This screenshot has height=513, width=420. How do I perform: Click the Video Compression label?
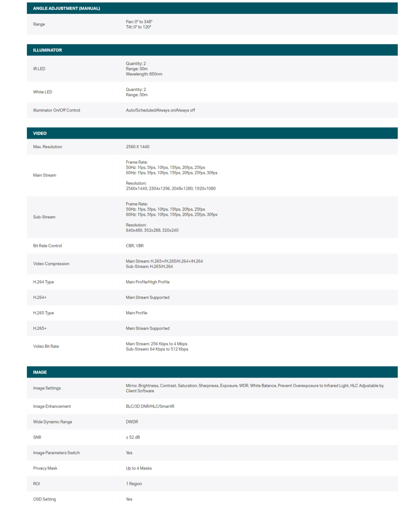click(51, 264)
